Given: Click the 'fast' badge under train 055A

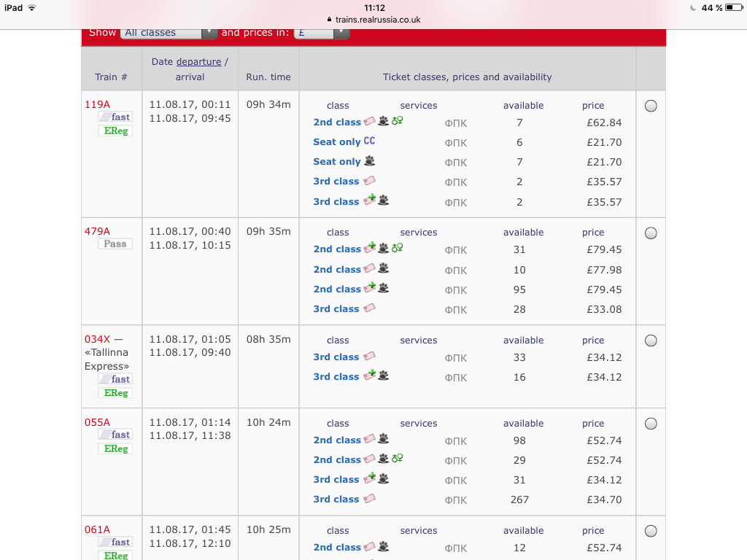Looking at the screenshot, I should 115,435.
